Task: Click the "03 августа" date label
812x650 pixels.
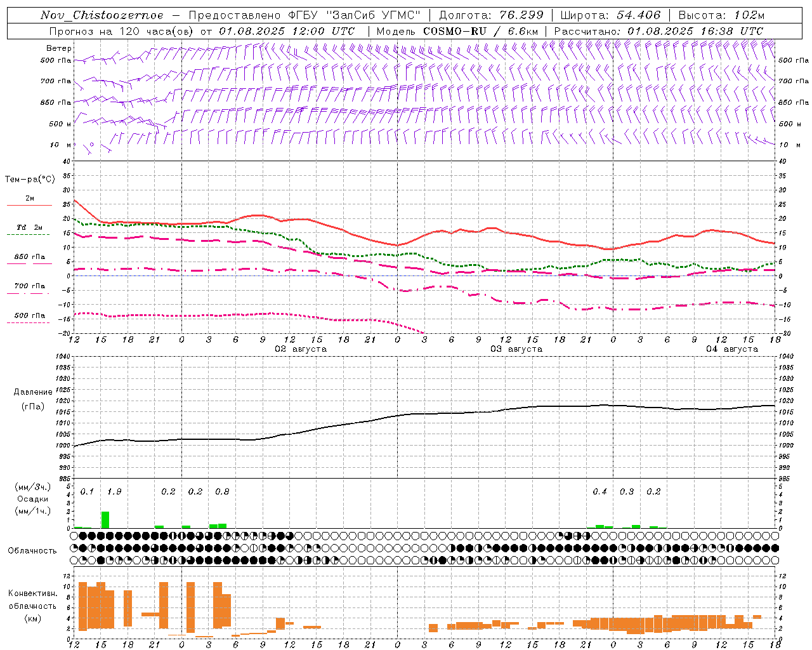Action: pyautogui.click(x=516, y=349)
